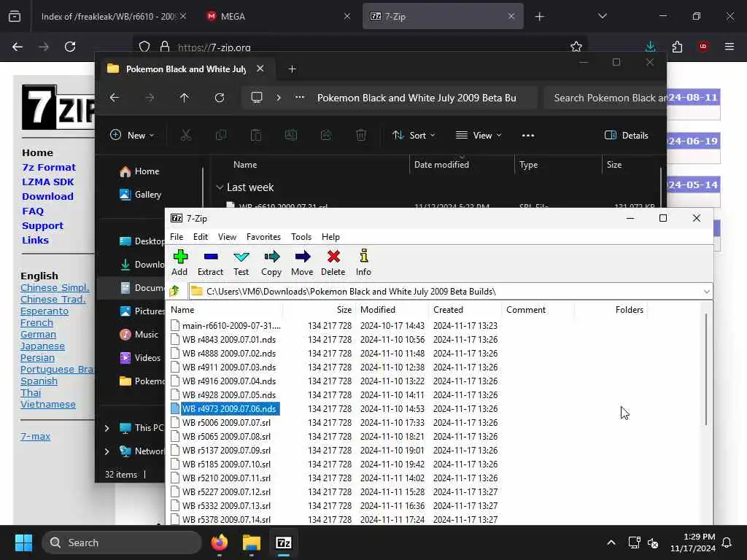The width and height of the screenshot is (747, 560).
Task: Toggle the Details pane in File Explorer
Action: tap(626, 135)
